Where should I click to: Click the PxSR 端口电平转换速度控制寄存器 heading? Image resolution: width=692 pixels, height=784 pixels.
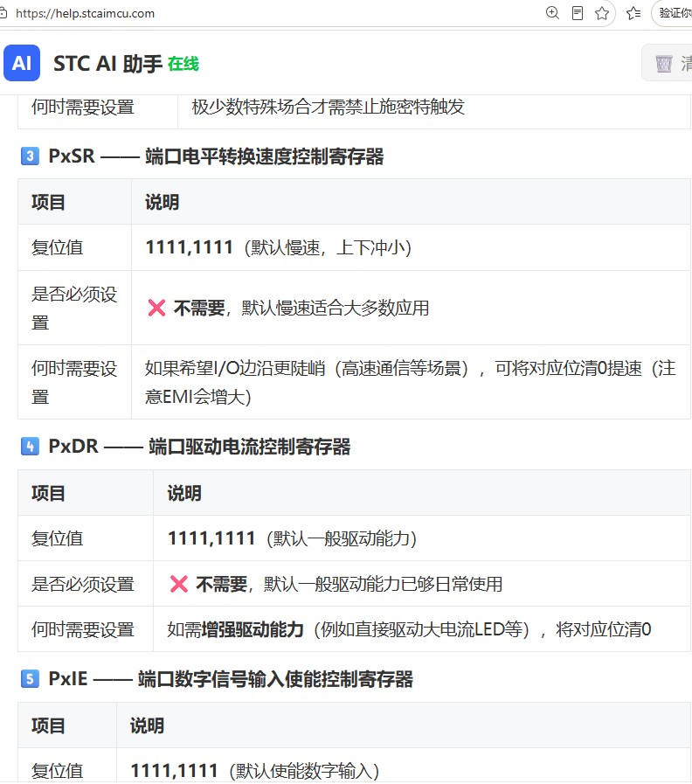click(x=216, y=156)
